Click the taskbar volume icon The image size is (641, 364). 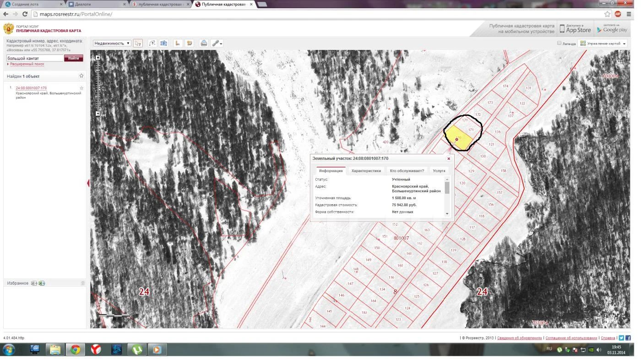click(598, 350)
